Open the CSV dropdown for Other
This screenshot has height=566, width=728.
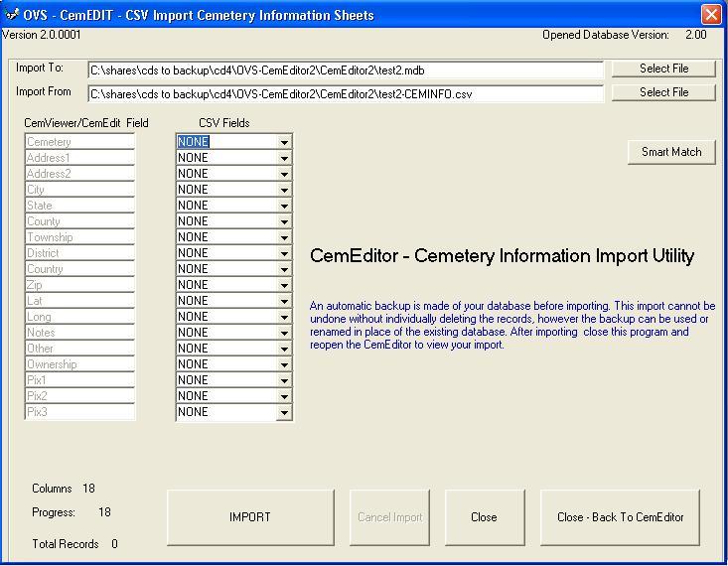coord(284,349)
